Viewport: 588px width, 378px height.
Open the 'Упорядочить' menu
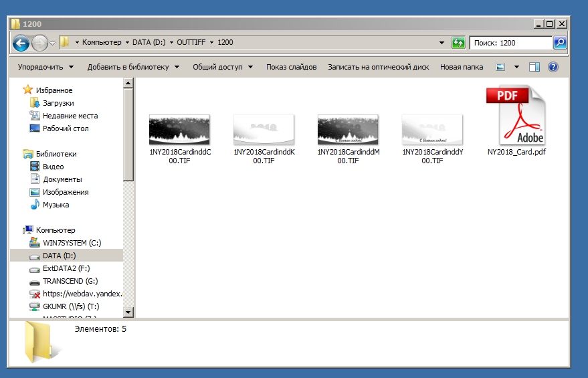[45, 67]
